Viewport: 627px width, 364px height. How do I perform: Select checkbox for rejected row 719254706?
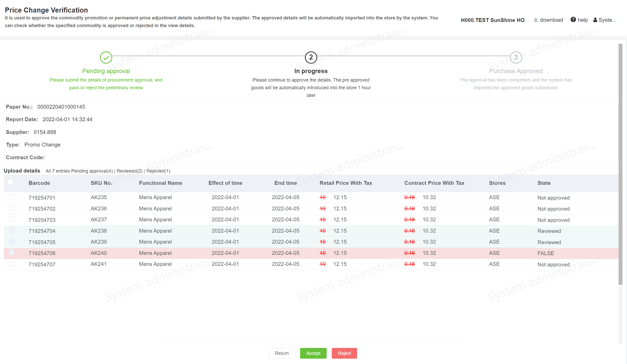point(12,253)
